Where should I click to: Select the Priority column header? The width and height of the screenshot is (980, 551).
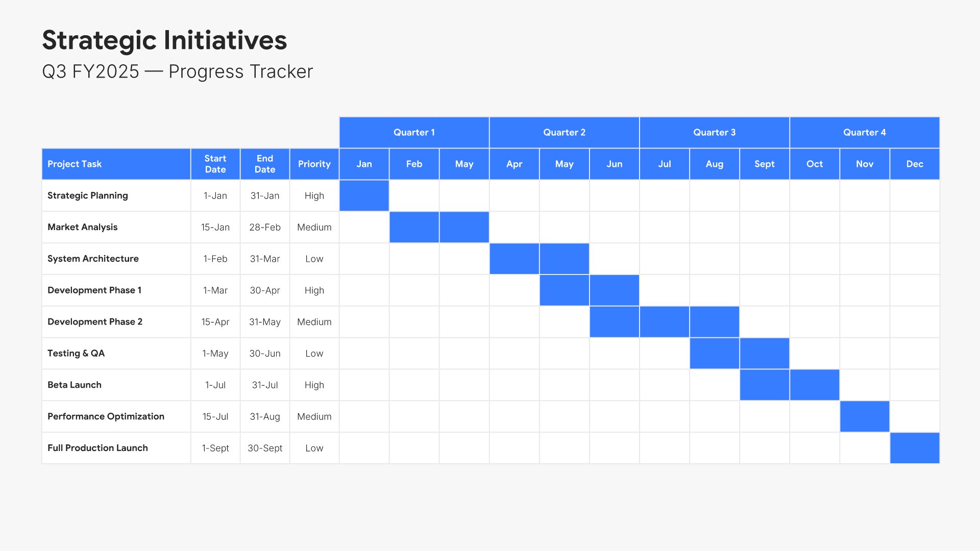(x=314, y=164)
